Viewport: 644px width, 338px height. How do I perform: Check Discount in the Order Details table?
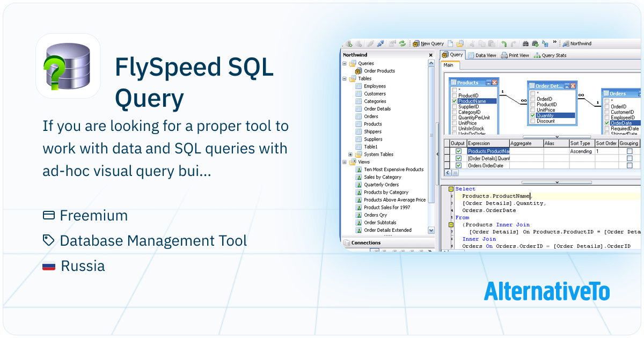(x=533, y=121)
